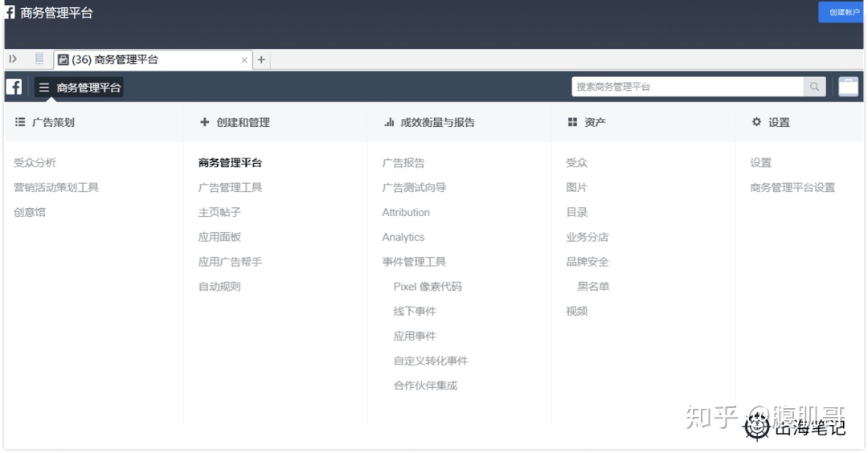This screenshot has width=868, height=453.
Task: Click the 创建帐户 button
Action: point(842,12)
